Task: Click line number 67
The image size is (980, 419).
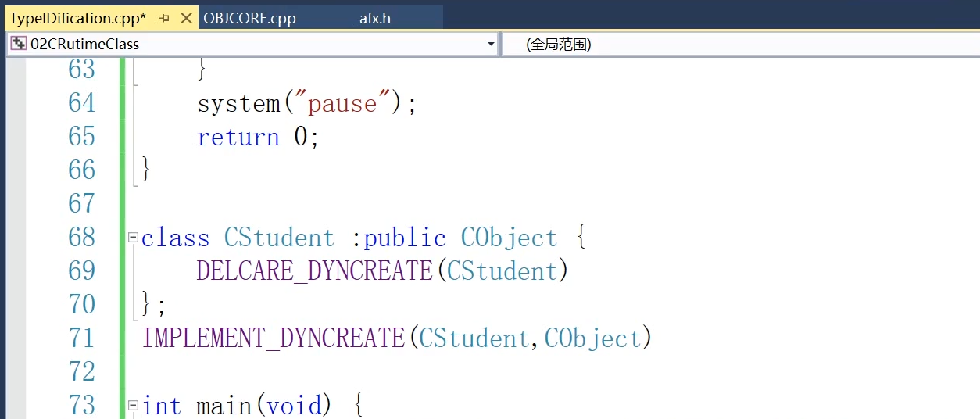Action: 82,203
